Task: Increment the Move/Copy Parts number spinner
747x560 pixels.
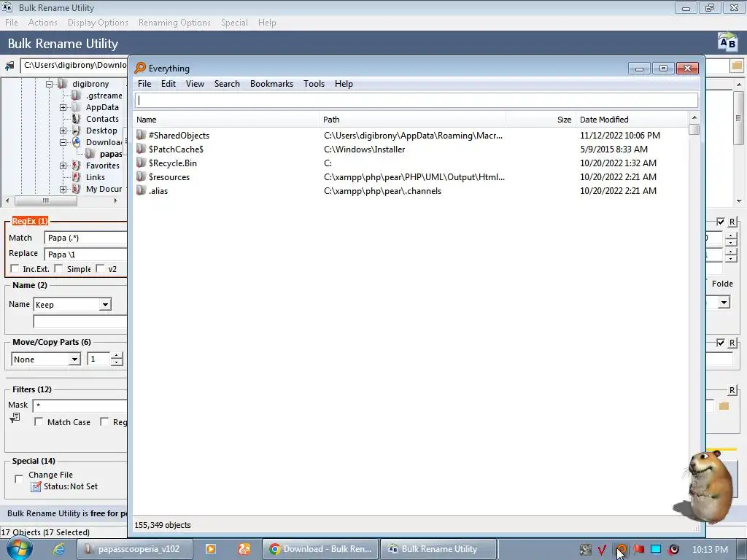Action: tap(116, 355)
